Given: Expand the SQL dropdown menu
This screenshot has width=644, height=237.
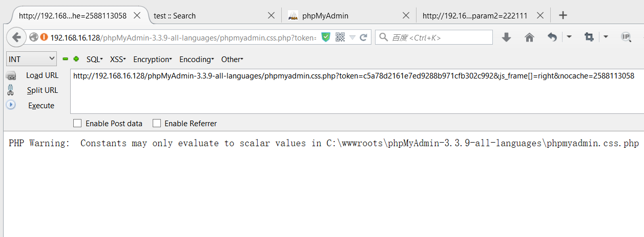Looking at the screenshot, I should pos(94,60).
